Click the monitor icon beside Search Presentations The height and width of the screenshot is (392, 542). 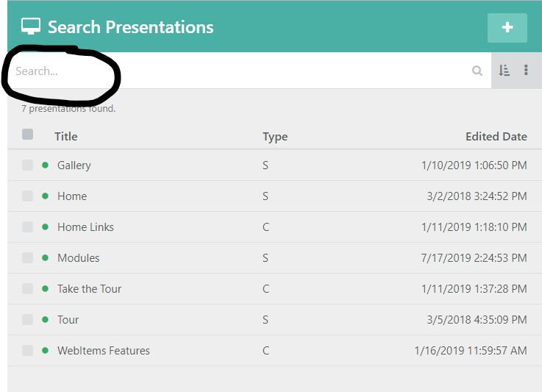[x=30, y=27]
